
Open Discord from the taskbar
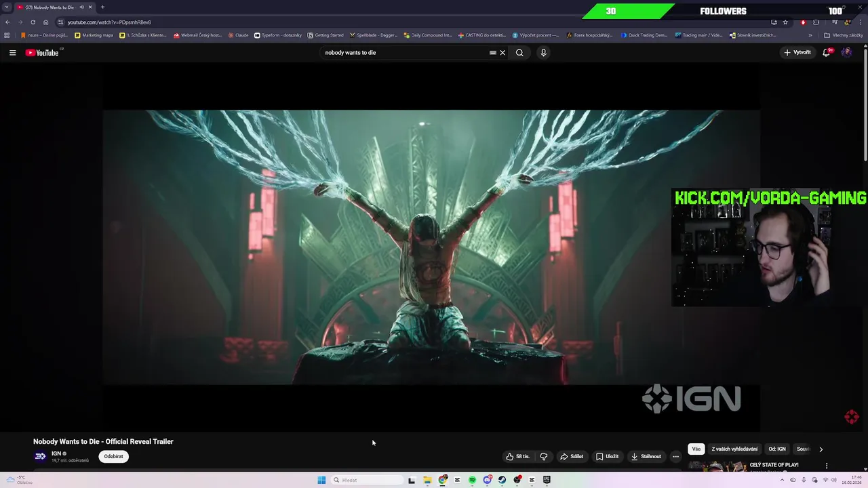[487, 480]
